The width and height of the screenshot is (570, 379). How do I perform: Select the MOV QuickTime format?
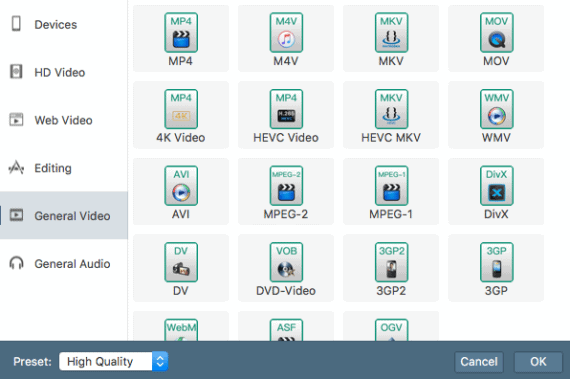tap(496, 39)
